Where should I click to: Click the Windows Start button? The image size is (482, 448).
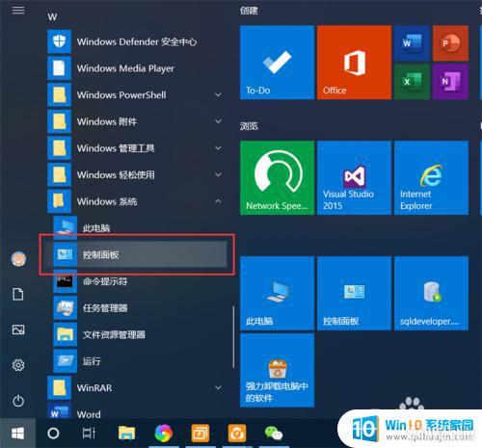pos(17,434)
